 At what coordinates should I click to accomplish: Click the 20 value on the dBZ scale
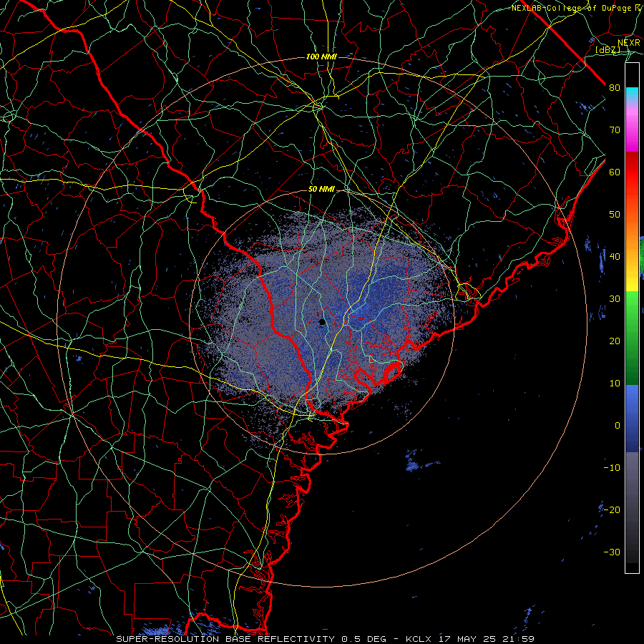pyautogui.click(x=615, y=341)
